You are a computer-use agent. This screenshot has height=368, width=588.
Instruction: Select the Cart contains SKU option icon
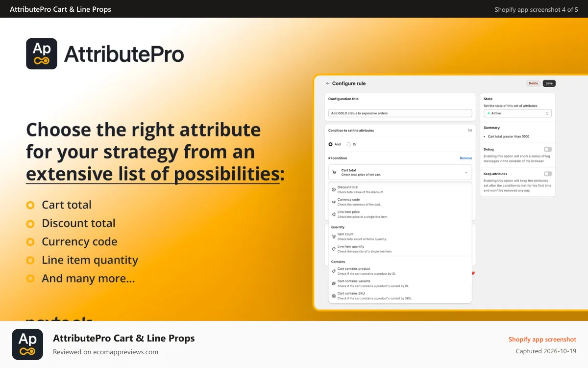point(334,296)
